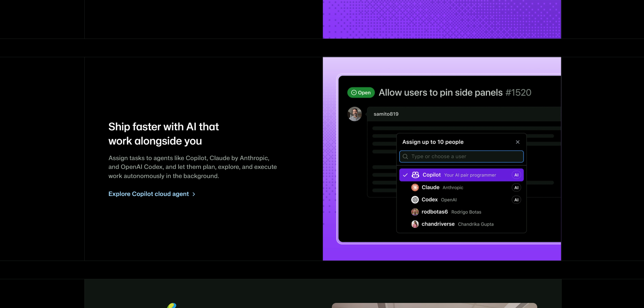Click the checkmark on the Copilot row

405,175
